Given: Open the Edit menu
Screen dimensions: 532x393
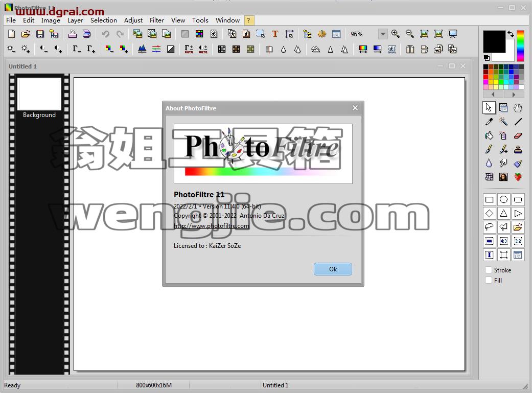Looking at the screenshot, I should click(29, 20).
